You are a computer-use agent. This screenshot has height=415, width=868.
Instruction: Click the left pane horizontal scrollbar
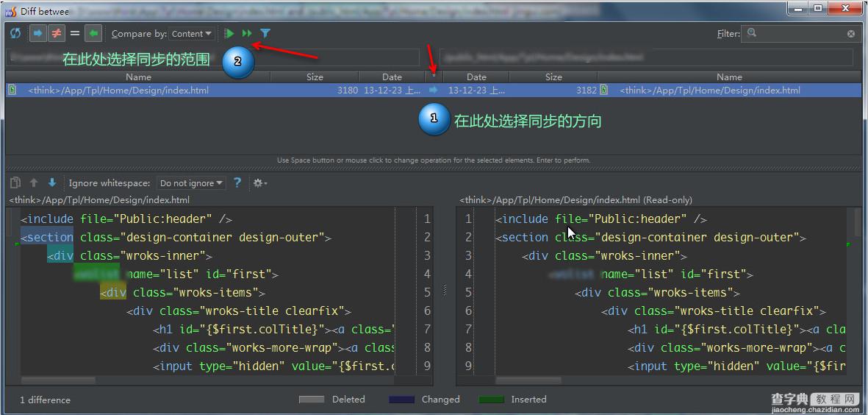(x=57, y=380)
